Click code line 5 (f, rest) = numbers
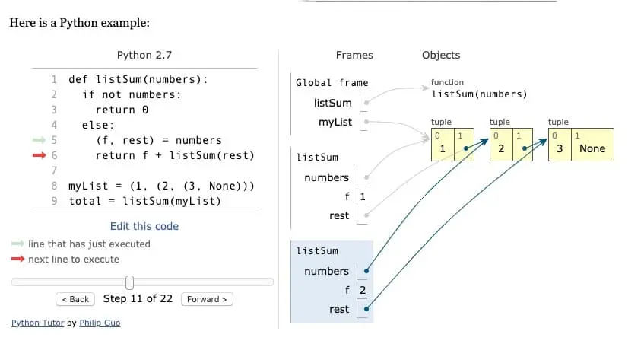The height and width of the screenshot is (344, 644). click(x=159, y=140)
